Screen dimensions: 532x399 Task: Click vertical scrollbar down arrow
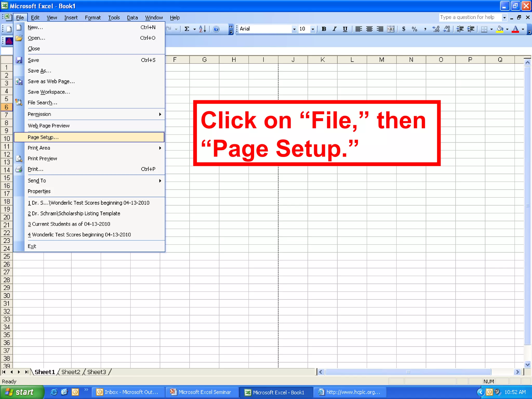click(527, 364)
